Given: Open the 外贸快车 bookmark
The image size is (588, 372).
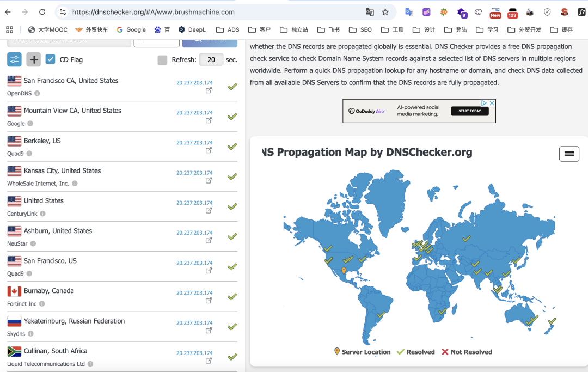Looking at the screenshot, I should click(x=91, y=29).
